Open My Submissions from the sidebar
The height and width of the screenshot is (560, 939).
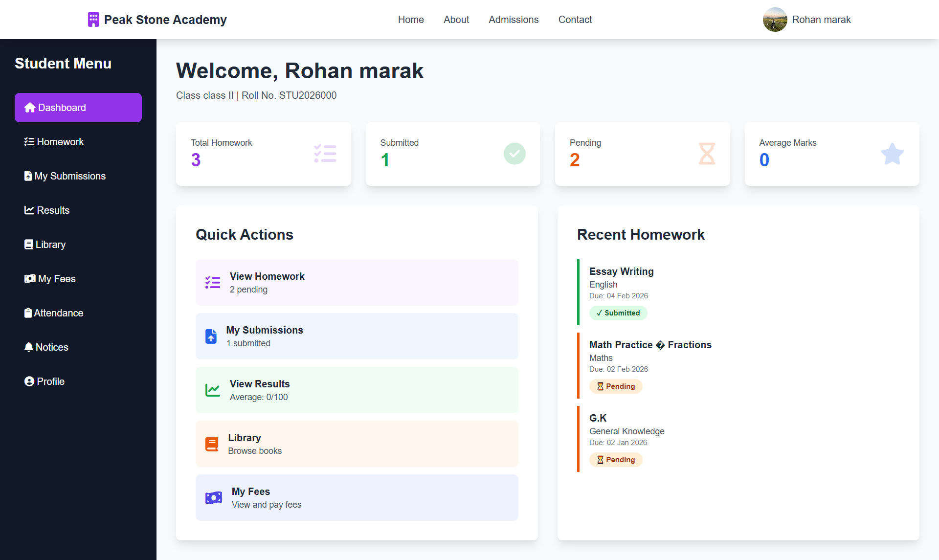click(28, 176)
